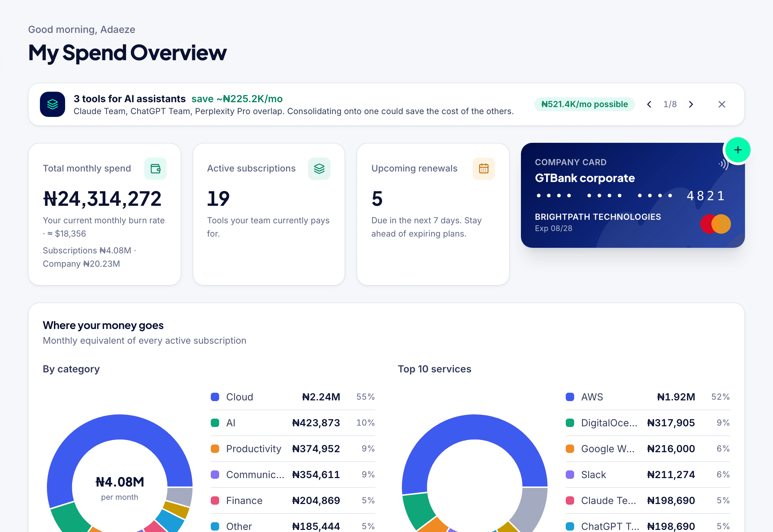The image size is (773, 532).
Task: Click the ₦521.4K/mo possible badge
Action: [584, 104]
